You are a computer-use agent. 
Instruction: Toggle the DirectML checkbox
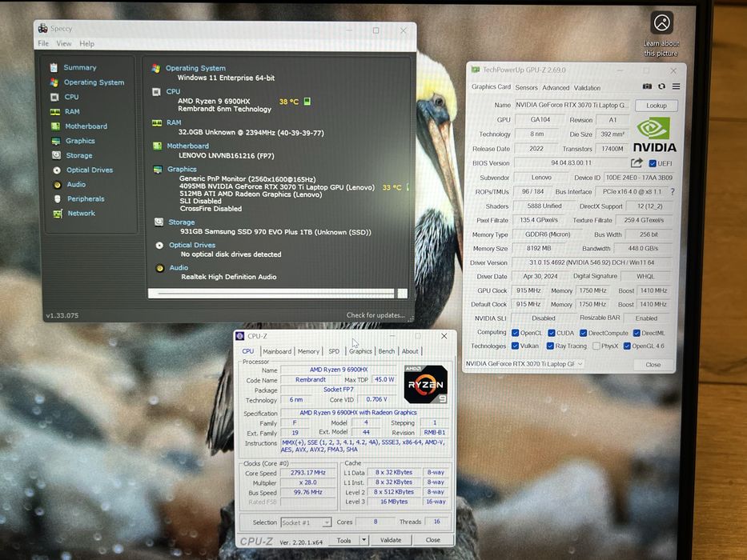pyautogui.click(x=637, y=333)
